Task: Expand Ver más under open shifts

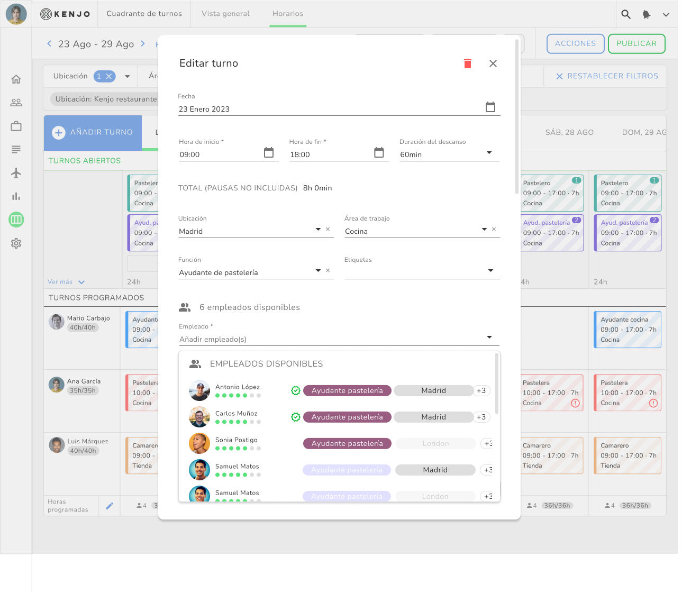Action: (66, 282)
